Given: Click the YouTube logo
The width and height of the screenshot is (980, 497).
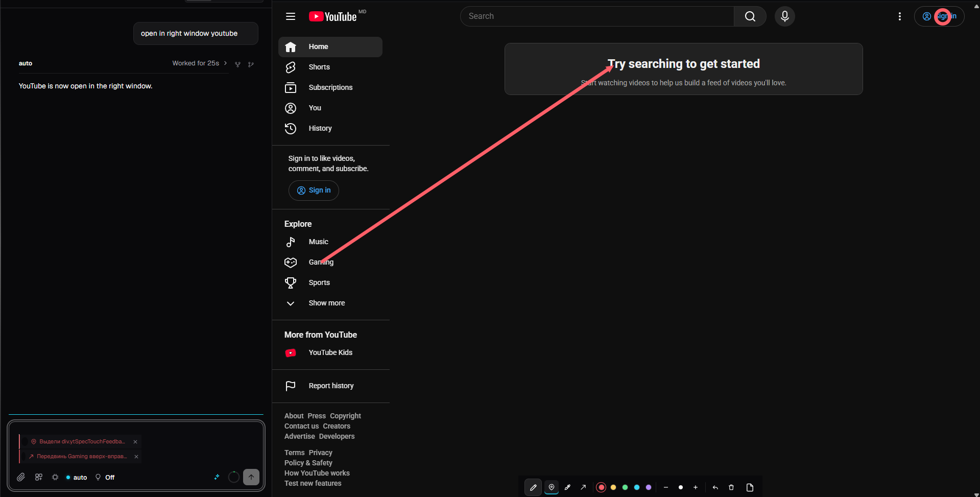Looking at the screenshot, I should click(333, 16).
